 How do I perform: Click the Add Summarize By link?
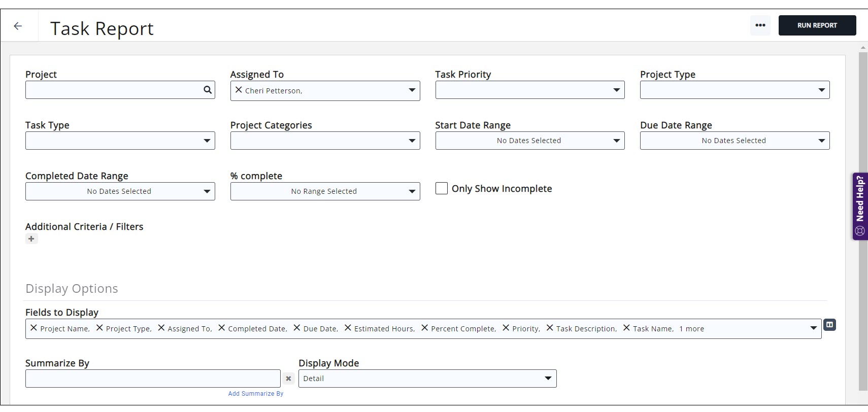click(256, 394)
